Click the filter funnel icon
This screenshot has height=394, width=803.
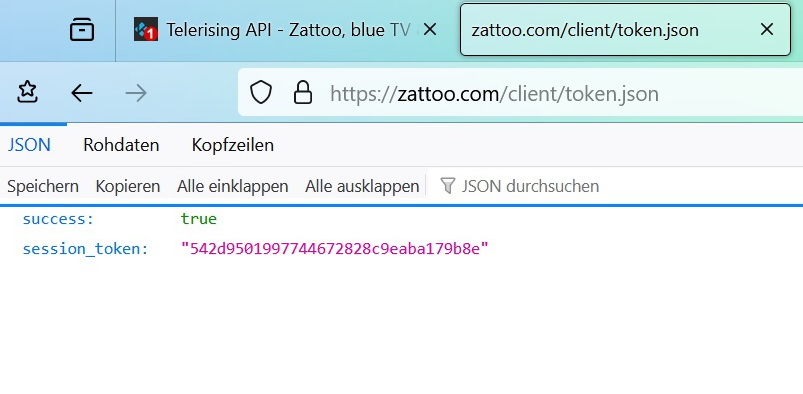(x=448, y=185)
